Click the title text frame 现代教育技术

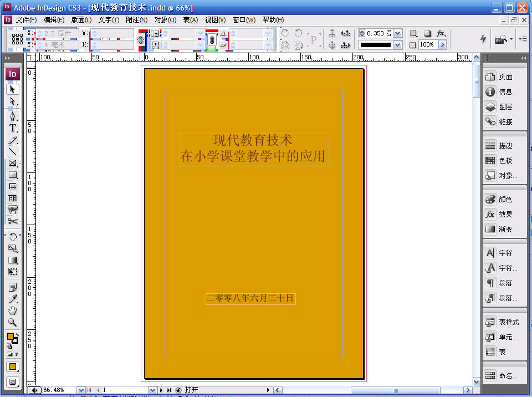(x=254, y=149)
